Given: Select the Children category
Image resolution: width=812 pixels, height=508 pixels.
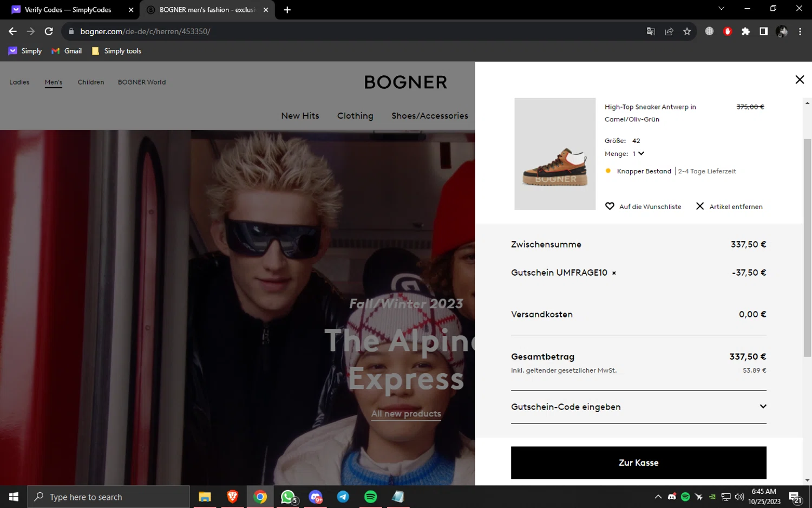Looking at the screenshot, I should point(91,82).
